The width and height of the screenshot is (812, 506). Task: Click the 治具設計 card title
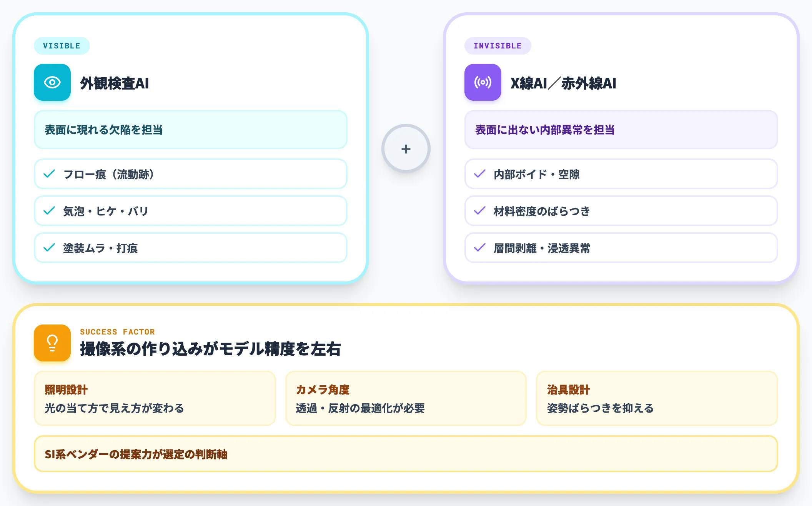tap(568, 389)
